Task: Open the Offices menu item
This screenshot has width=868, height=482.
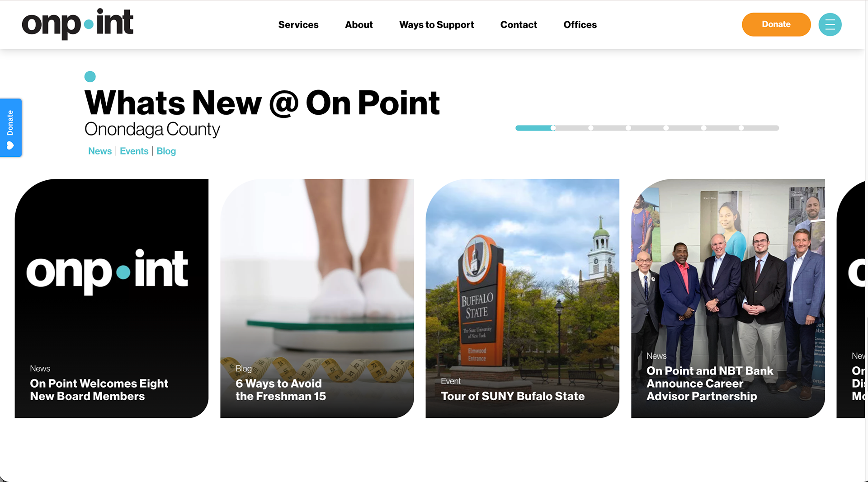Action: point(580,25)
